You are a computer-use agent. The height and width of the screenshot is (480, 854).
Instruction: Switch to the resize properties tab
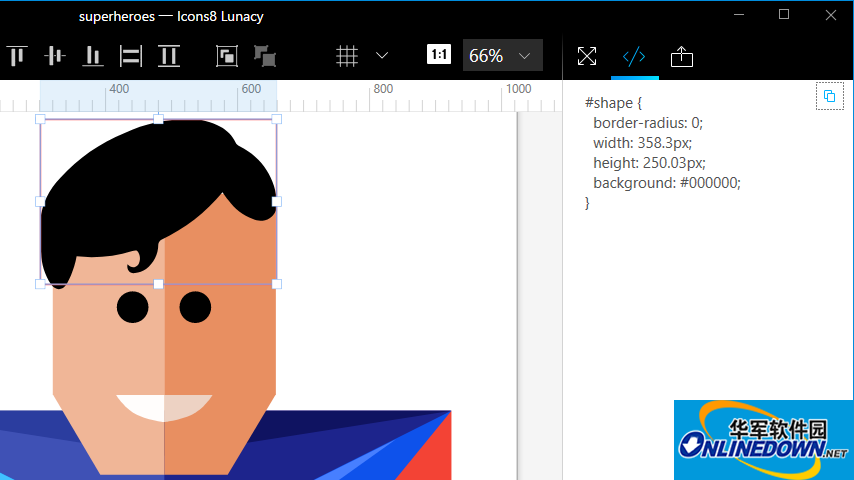[587, 56]
